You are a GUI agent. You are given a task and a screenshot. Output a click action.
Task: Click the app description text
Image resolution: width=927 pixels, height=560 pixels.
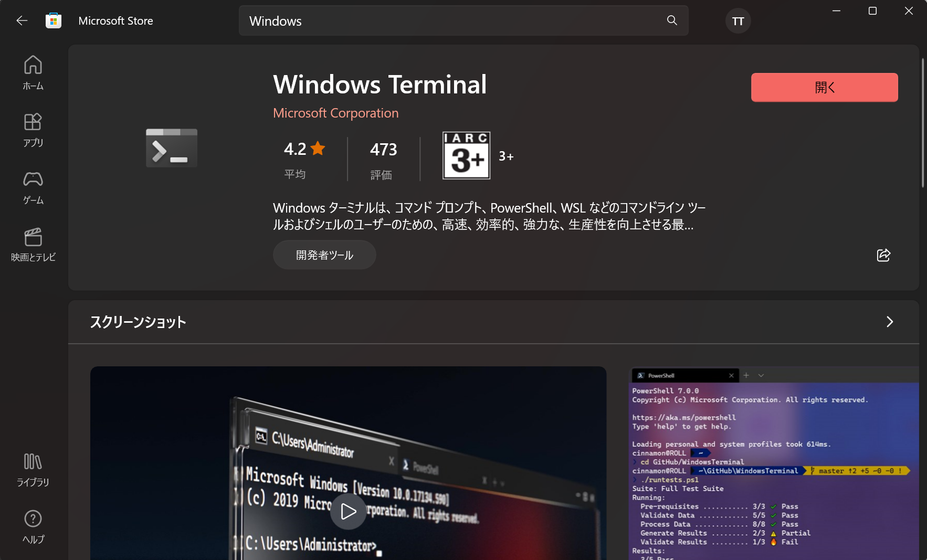tap(489, 216)
